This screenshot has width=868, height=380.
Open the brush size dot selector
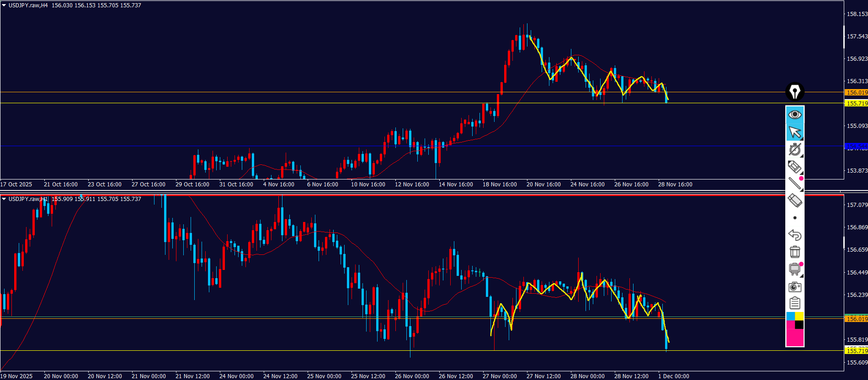[x=795, y=218]
